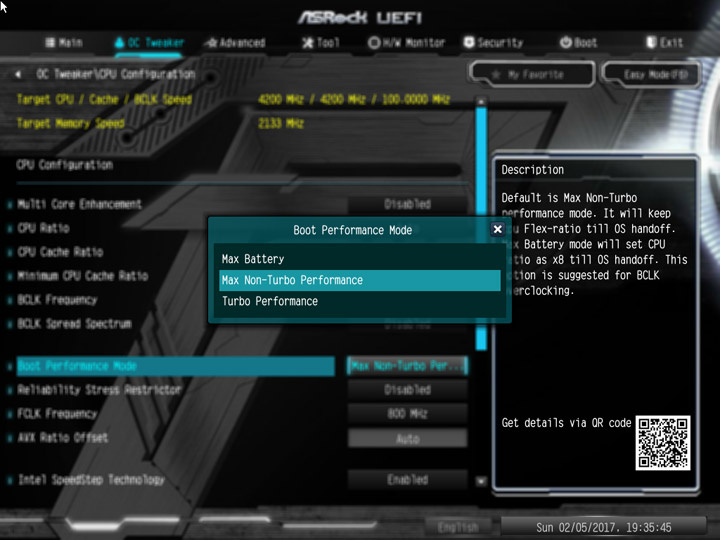
Task: Select the Multi Core Enhancement row
Action: pyautogui.click(x=79, y=204)
